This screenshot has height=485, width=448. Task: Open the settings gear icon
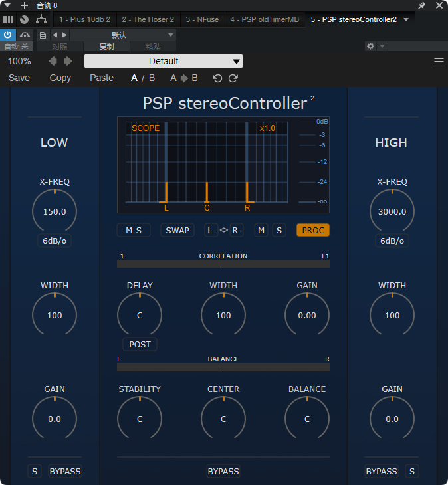coord(370,47)
